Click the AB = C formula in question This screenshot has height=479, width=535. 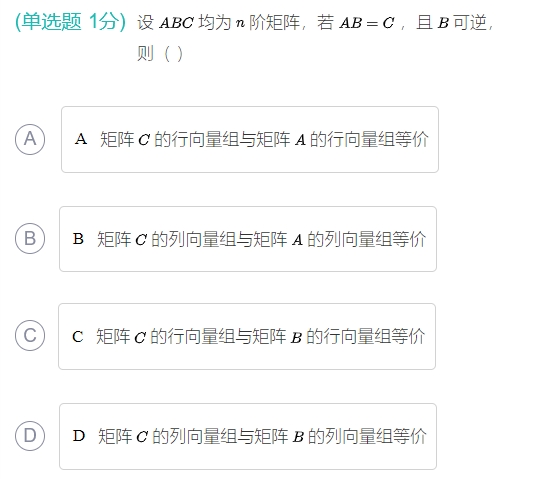367,23
